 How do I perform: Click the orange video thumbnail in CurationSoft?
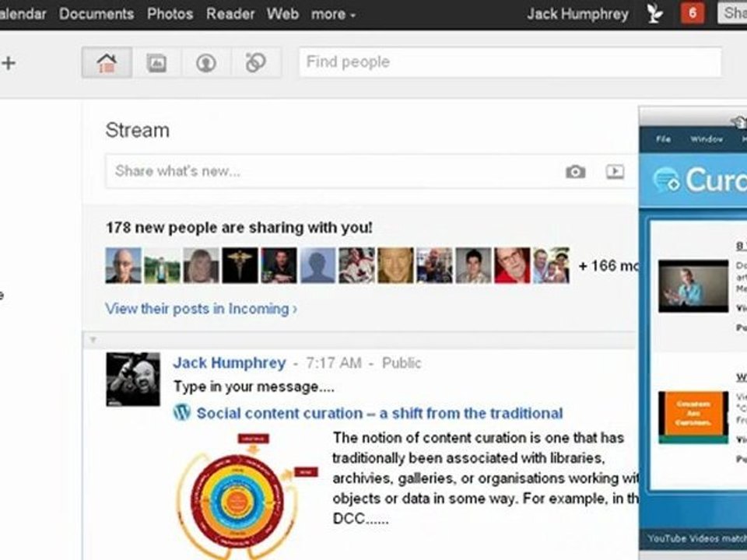coord(693,417)
